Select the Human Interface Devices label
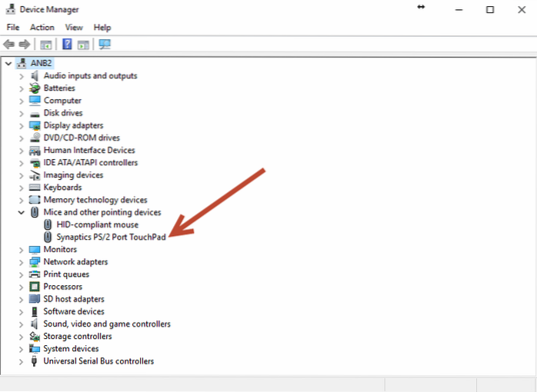The width and height of the screenshot is (537, 392). coord(89,150)
